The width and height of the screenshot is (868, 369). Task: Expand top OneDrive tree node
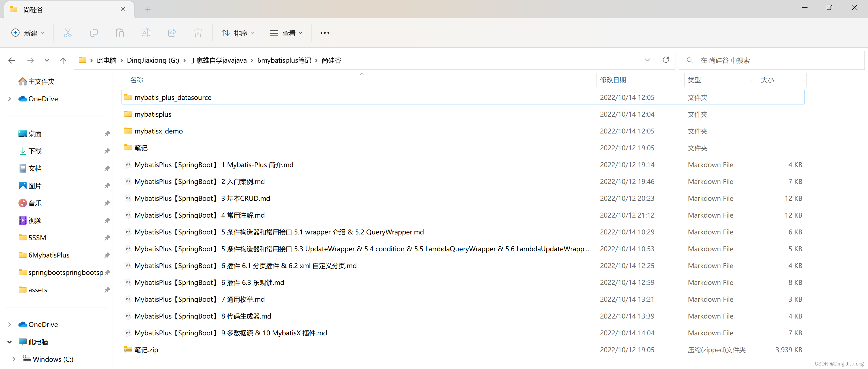(x=10, y=99)
